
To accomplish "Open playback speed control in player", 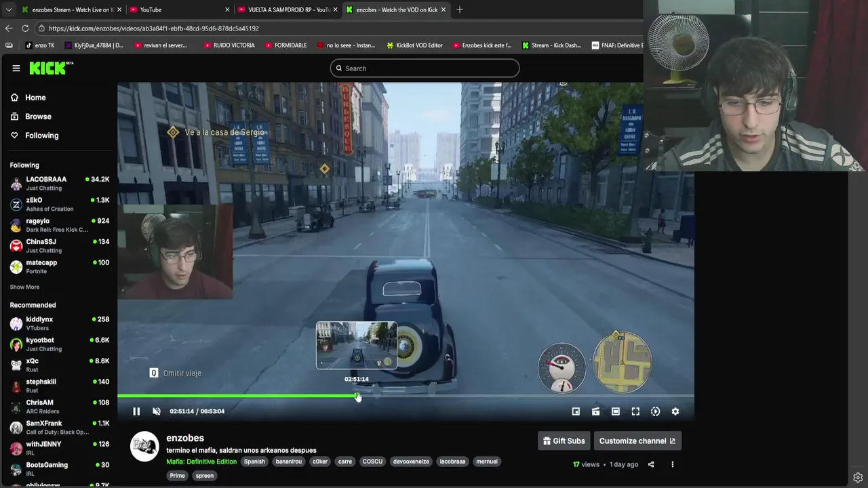I will point(655,411).
